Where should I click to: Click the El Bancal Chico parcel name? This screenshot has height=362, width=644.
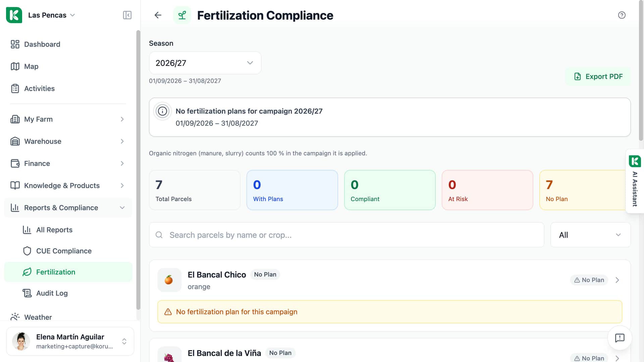coord(217,275)
